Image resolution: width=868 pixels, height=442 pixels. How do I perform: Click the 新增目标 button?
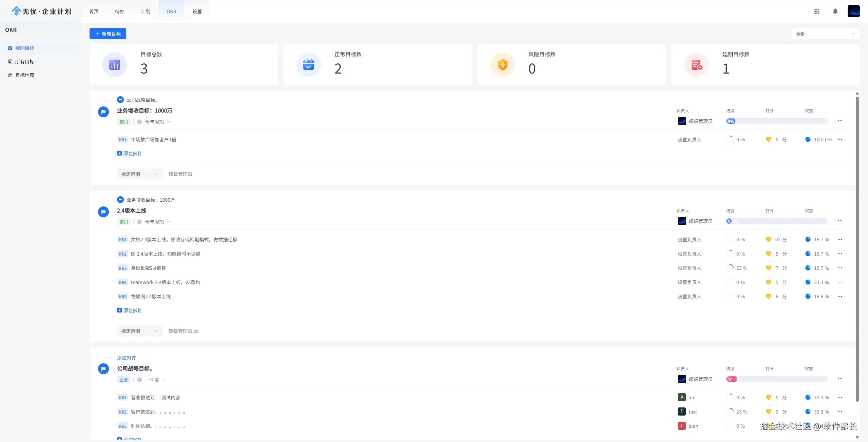(108, 34)
